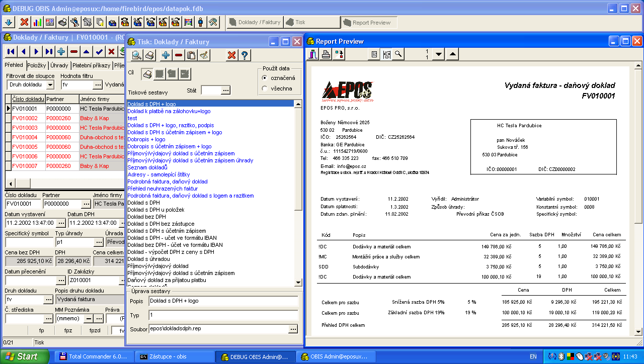Click the blue plus icon in Tisk toolbar
644x364 pixels.
pyautogui.click(x=166, y=55)
